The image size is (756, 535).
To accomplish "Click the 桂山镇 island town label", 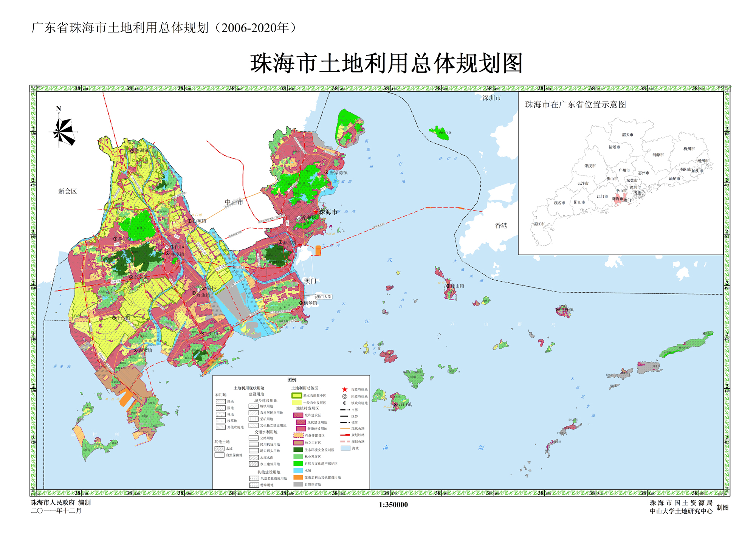I will click(x=458, y=286).
